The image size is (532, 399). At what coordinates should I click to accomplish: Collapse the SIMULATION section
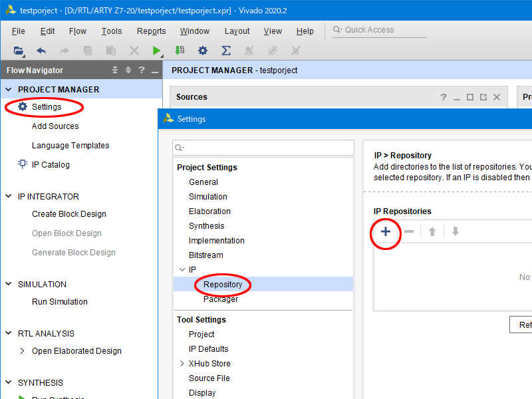(9, 285)
